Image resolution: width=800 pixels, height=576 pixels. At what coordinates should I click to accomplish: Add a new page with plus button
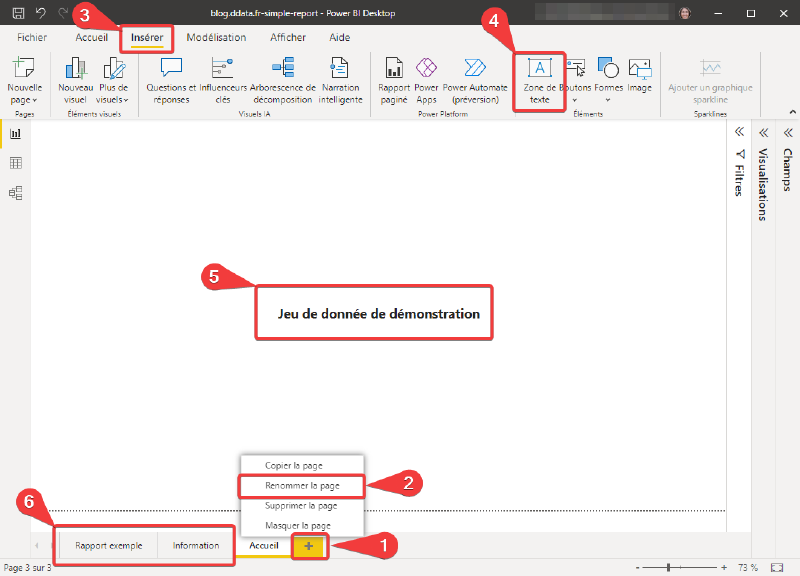(309, 546)
